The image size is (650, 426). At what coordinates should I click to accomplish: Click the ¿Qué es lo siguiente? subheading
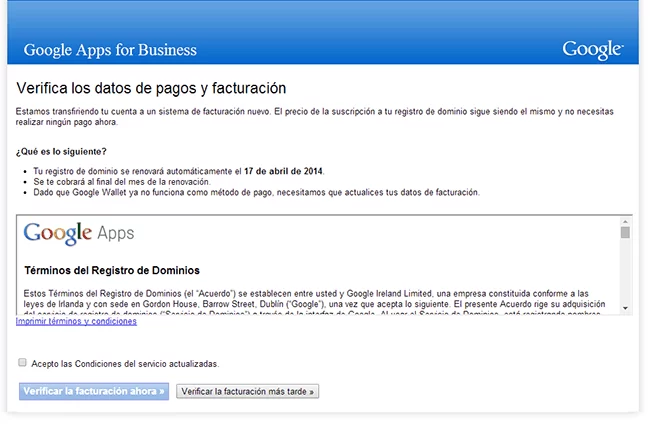(x=61, y=152)
